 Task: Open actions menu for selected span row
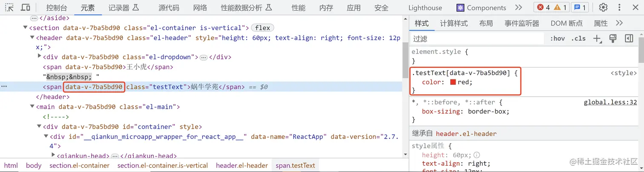[4, 87]
